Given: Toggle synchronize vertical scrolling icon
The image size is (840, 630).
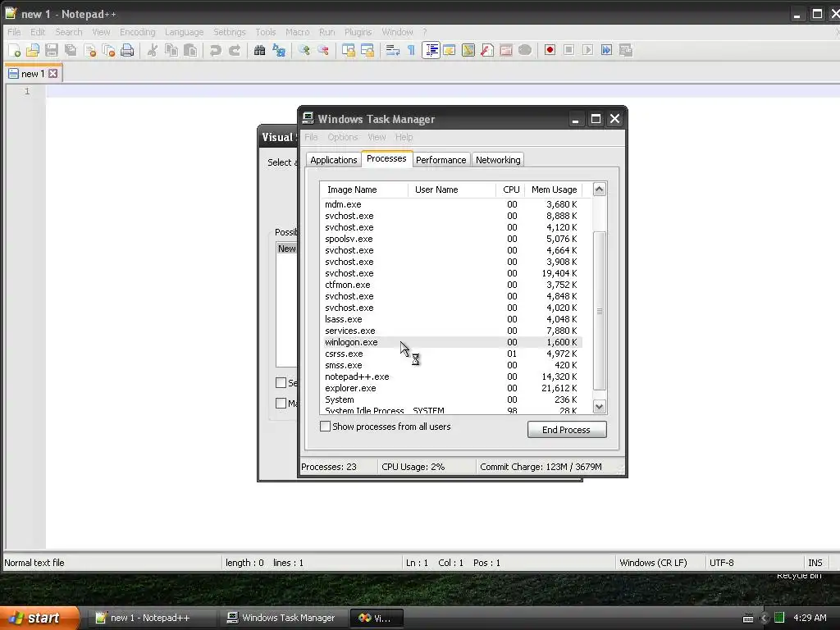Looking at the screenshot, I should tap(348, 50).
